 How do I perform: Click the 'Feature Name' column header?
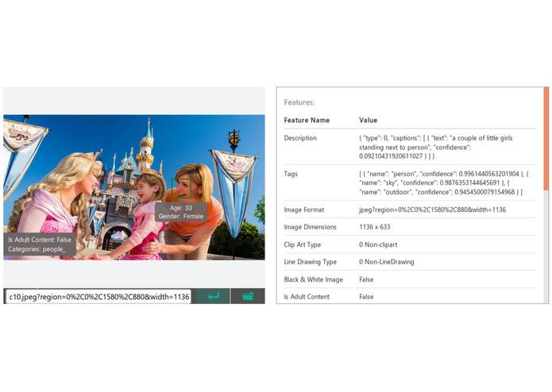tap(307, 121)
